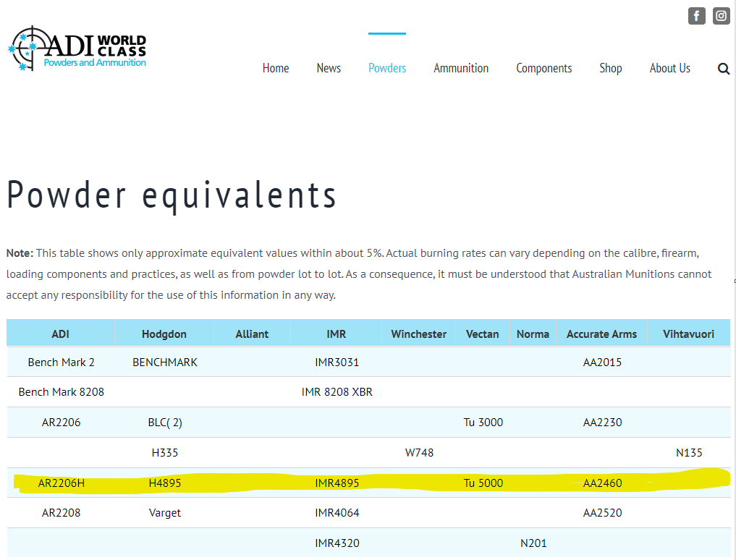The width and height of the screenshot is (736, 560).
Task: Click the Powder equivalents page heading
Action: 172,196
